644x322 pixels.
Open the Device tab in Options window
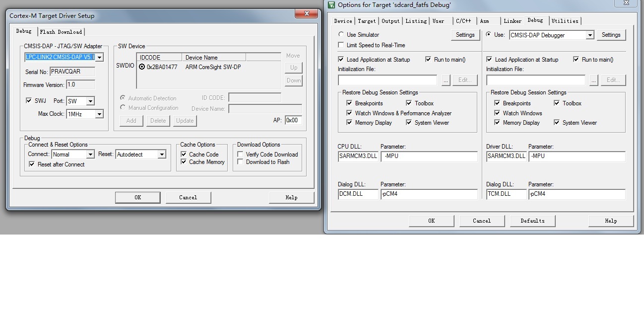pos(343,21)
